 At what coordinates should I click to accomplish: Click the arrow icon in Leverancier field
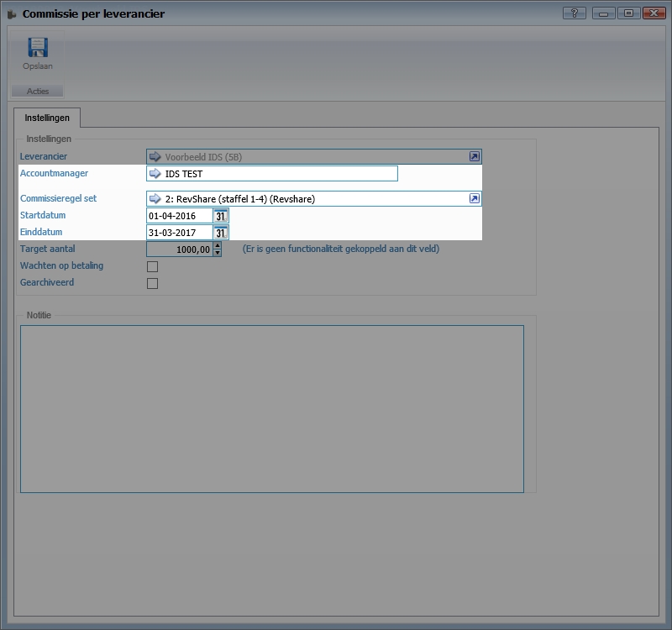[x=155, y=156]
